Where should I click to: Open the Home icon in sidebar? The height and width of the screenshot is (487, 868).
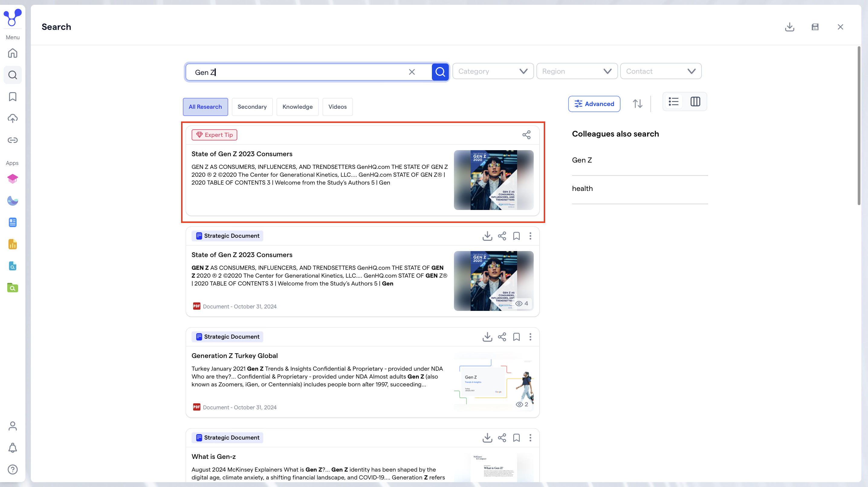[x=12, y=53]
